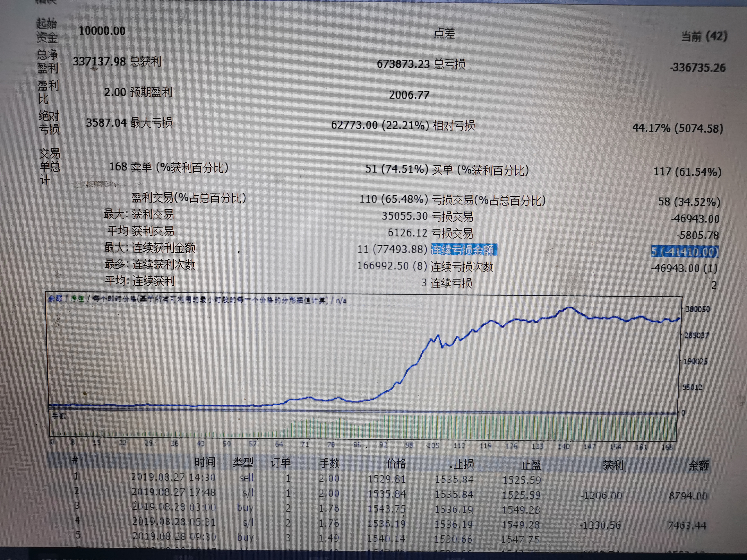Click the absolute drawdown value 3587.04
The image size is (747, 560).
click(x=106, y=123)
